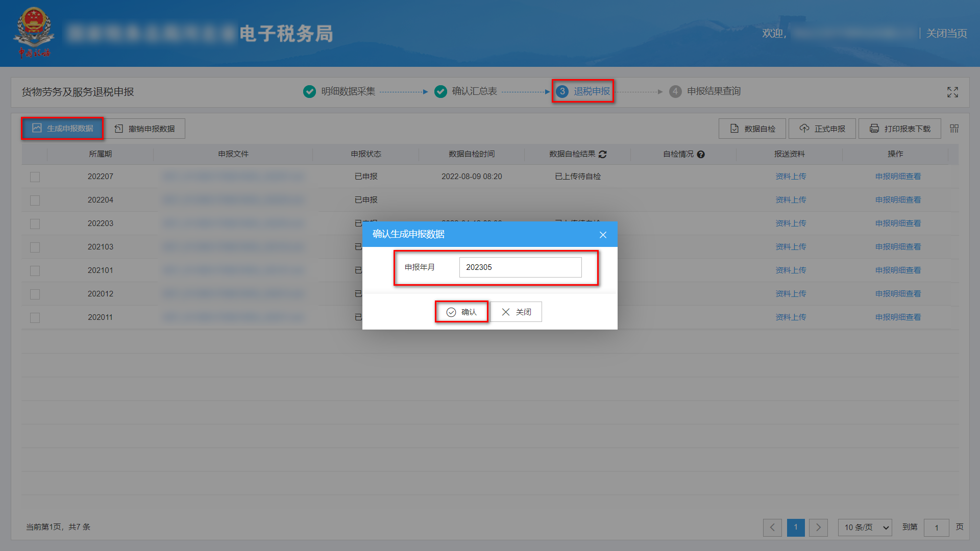The height and width of the screenshot is (551, 980).
Task: Open the 10条/页 page size dropdown
Action: point(865,528)
